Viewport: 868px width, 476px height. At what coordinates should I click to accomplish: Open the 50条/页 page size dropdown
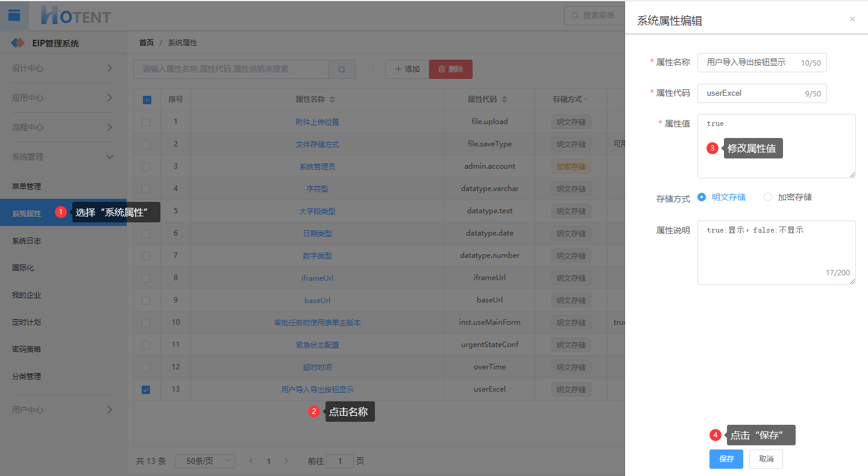coord(205,461)
